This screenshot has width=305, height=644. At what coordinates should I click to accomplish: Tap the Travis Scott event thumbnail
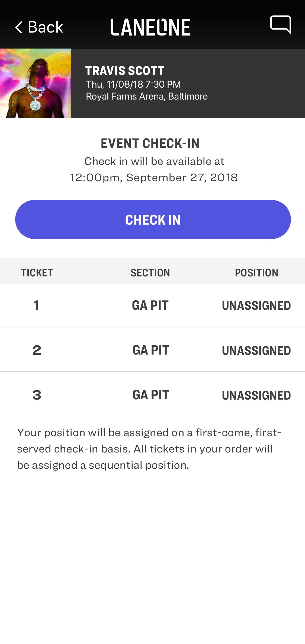click(36, 83)
